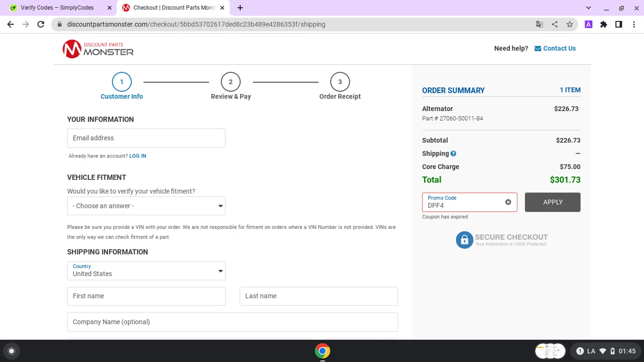Click the Contact Us envelope icon
Screen dimensions: 644x362
point(538,49)
